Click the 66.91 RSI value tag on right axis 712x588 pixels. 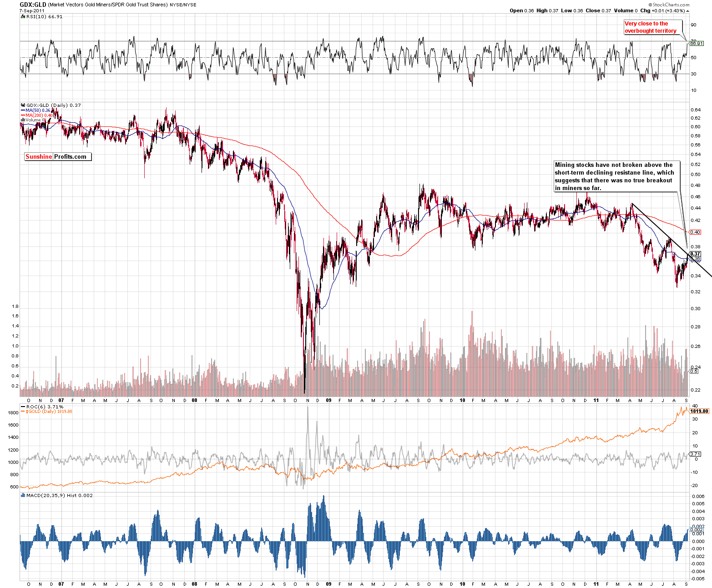click(697, 43)
